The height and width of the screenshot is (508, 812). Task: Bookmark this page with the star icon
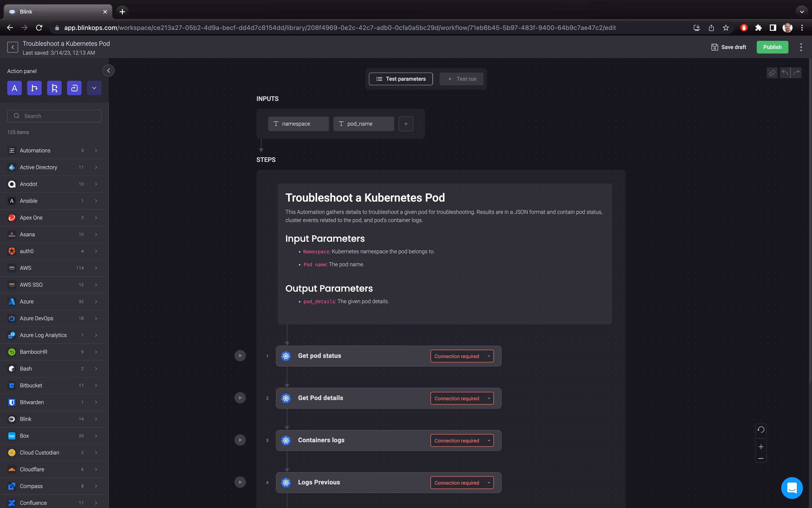(x=726, y=28)
